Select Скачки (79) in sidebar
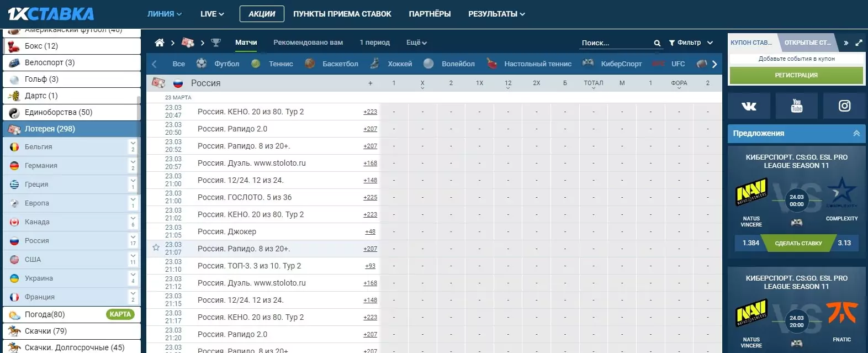 72,331
